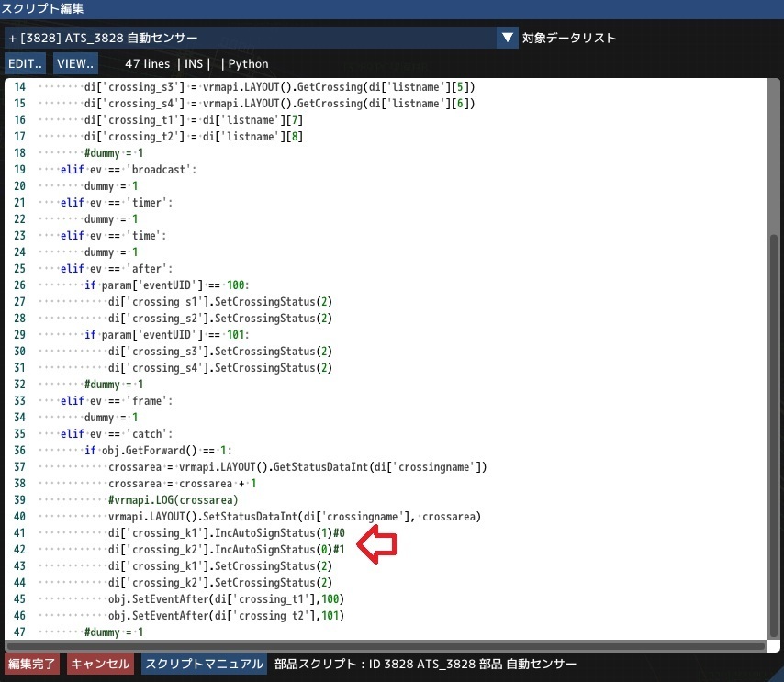Click line 45 SetEventAfter crossing_t1, 100
The width and height of the screenshot is (784, 682).
pyautogui.click(x=226, y=598)
